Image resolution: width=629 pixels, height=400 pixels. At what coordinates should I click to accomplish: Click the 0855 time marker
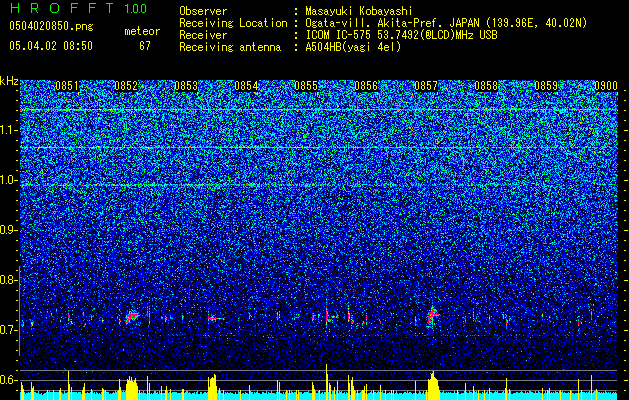tap(306, 86)
